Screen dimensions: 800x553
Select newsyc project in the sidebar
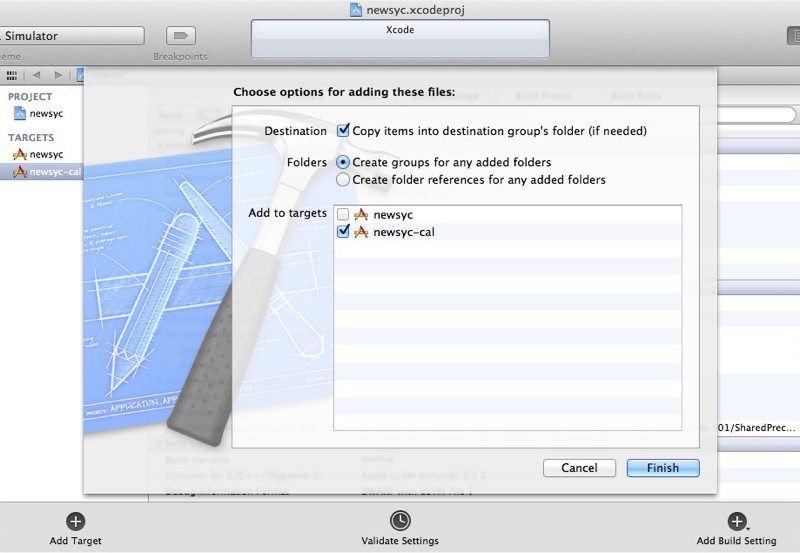pos(46,114)
